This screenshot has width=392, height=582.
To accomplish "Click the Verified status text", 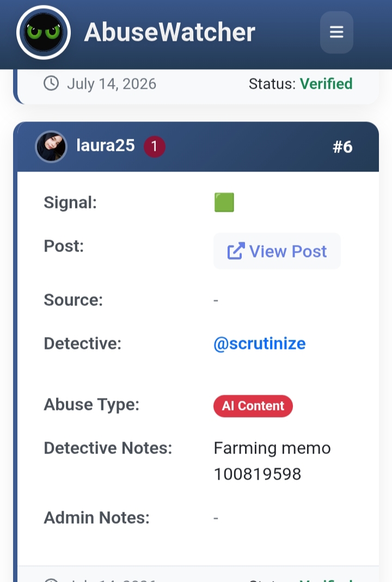I will point(326,83).
